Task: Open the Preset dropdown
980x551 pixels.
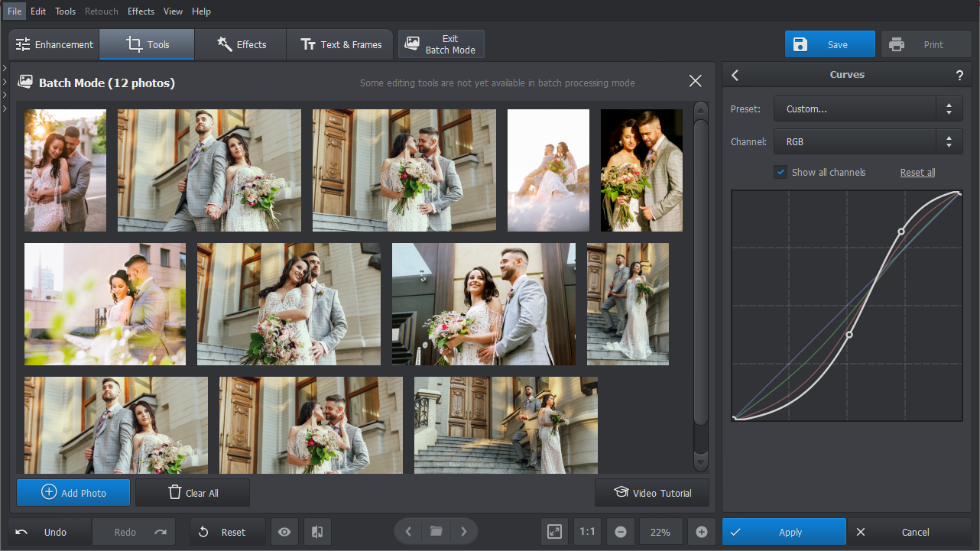Action: [868, 109]
